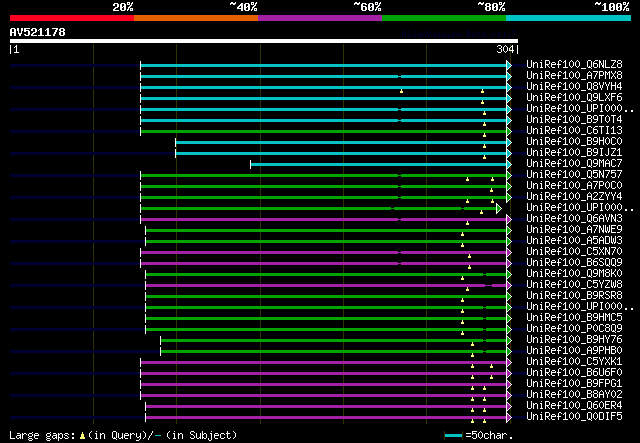The width and height of the screenshot is (640, 443).
Task: Select the UniRef100_B9RSR8 label
Action: coord(574,296)
